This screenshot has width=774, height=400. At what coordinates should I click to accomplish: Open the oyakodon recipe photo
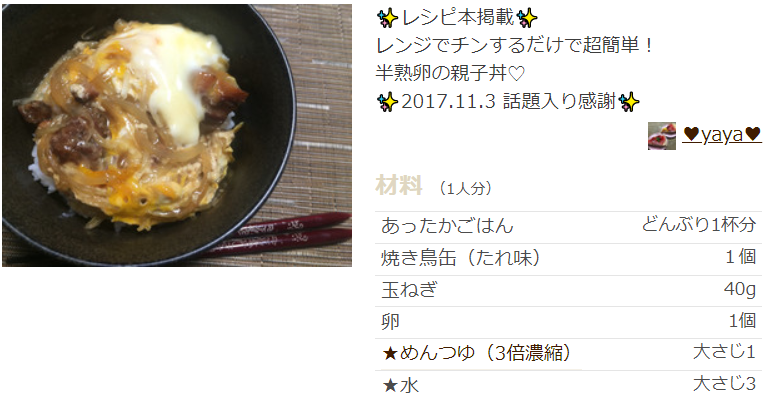(177, 135)
